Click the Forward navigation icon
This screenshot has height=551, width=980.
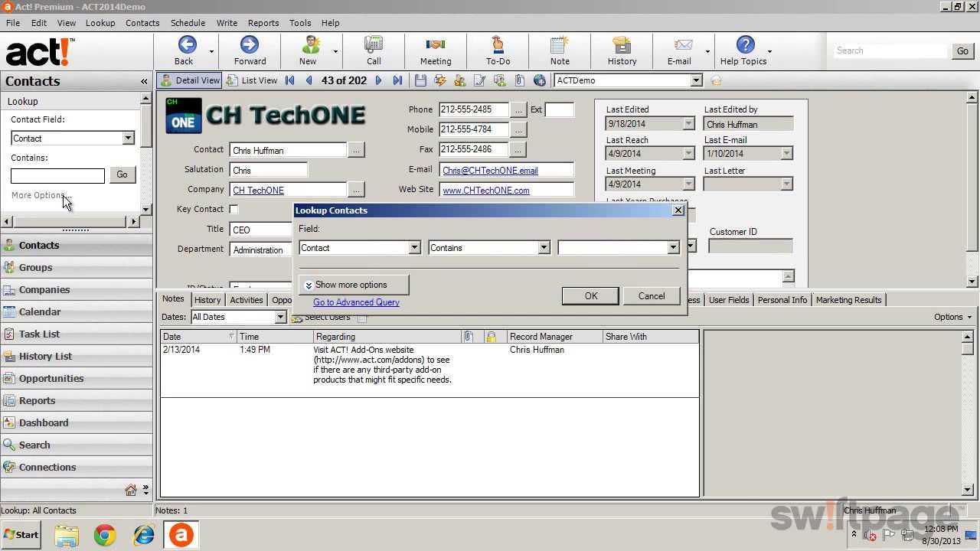pyautogui.click(x=250, y=51)
